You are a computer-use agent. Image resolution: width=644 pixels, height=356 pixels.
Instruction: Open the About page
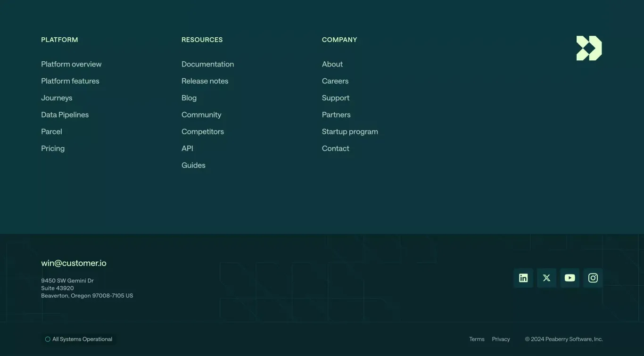click(x=332, y=64)
